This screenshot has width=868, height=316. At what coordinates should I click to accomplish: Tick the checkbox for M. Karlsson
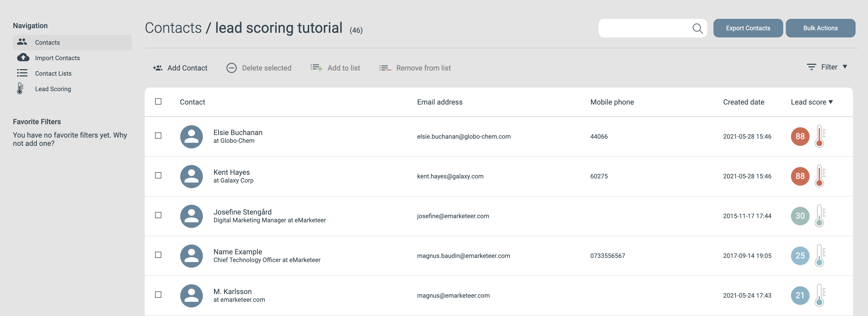158,294
